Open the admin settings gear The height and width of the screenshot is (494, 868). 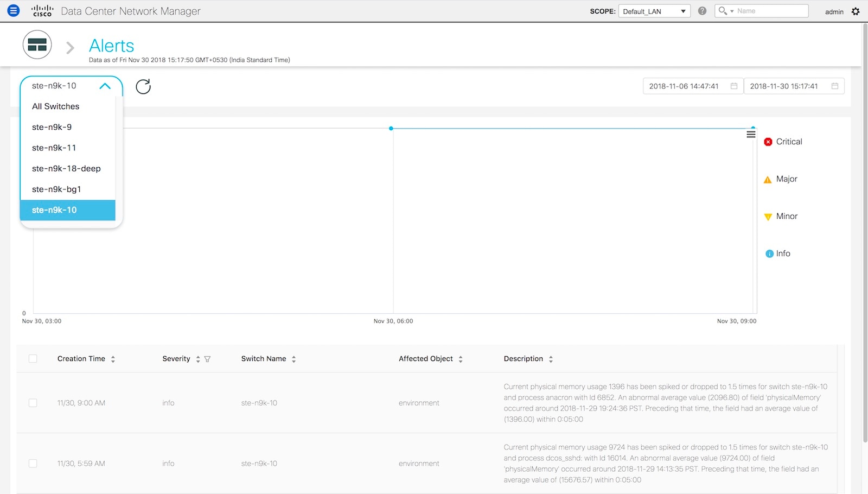pyautogui.click(x=856, y=11)
